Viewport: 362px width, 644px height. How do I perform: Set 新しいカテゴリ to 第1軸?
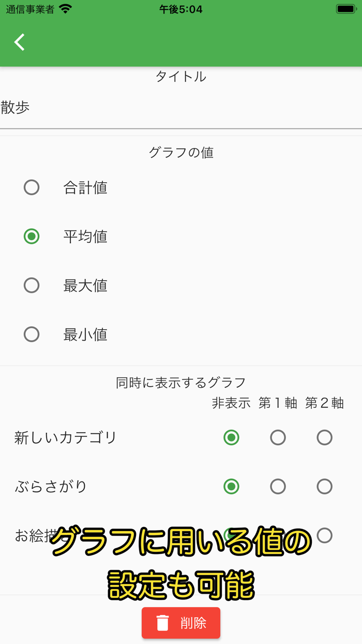click(278, 437)
